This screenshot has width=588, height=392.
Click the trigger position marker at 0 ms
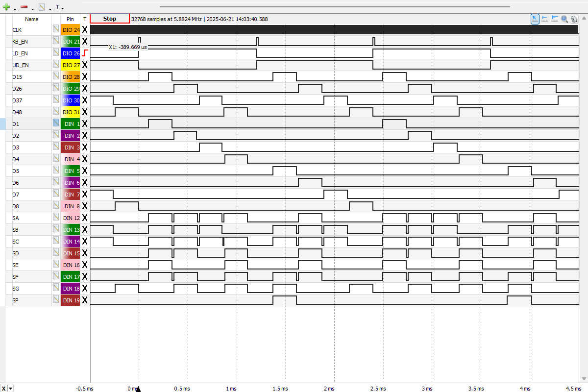[x=138, y=389]
